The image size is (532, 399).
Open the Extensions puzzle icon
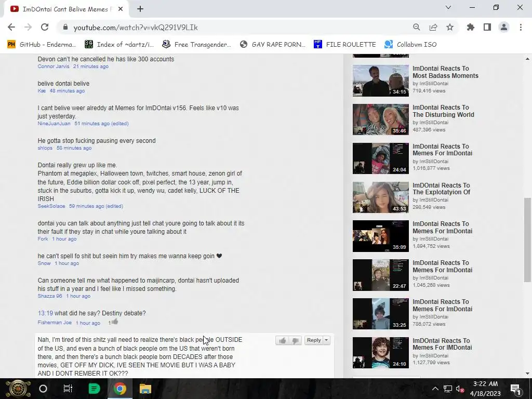point(471,27)
